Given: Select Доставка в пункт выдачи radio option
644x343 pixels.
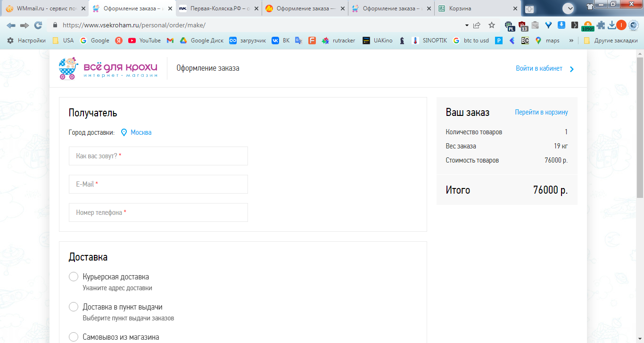Looking at the screenshot, I should (x=74, y=307).
